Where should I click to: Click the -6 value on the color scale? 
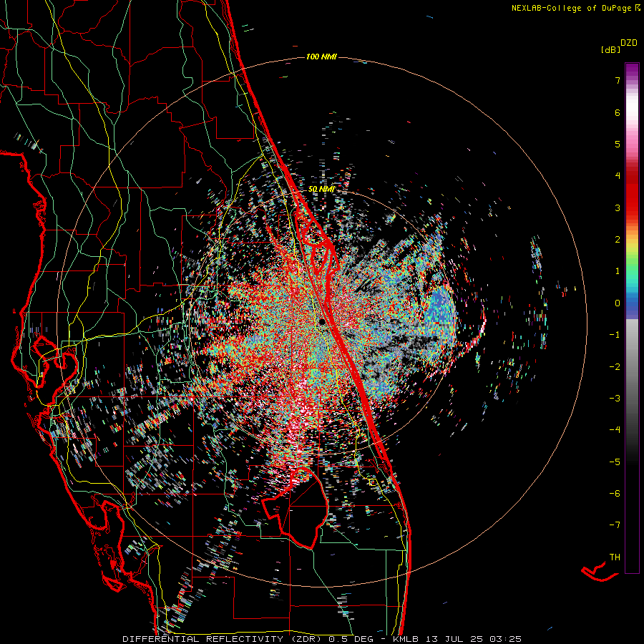click(x=615, y=493)
